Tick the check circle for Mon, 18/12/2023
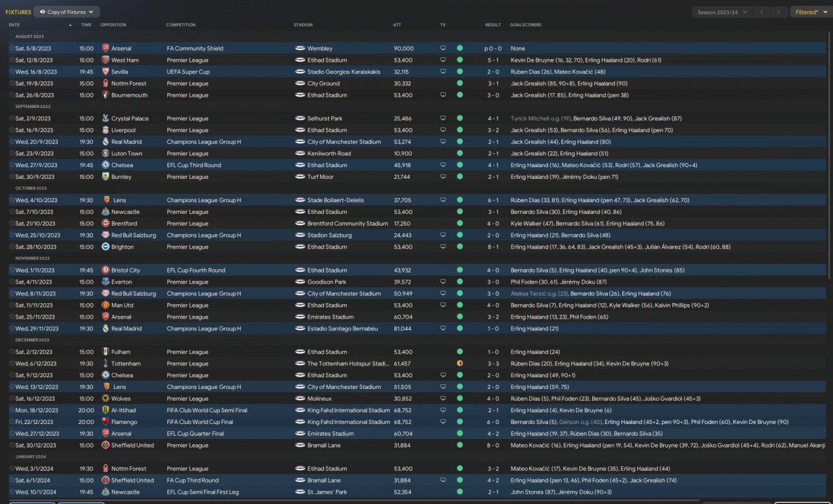The image size is (833, 504). click(12, 410)
